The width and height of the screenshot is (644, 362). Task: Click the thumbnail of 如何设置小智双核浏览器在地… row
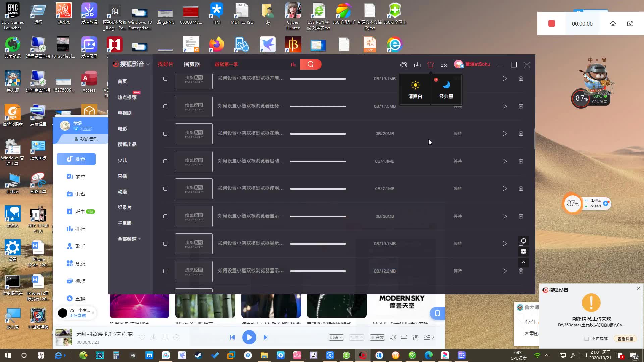pos(194,134)
